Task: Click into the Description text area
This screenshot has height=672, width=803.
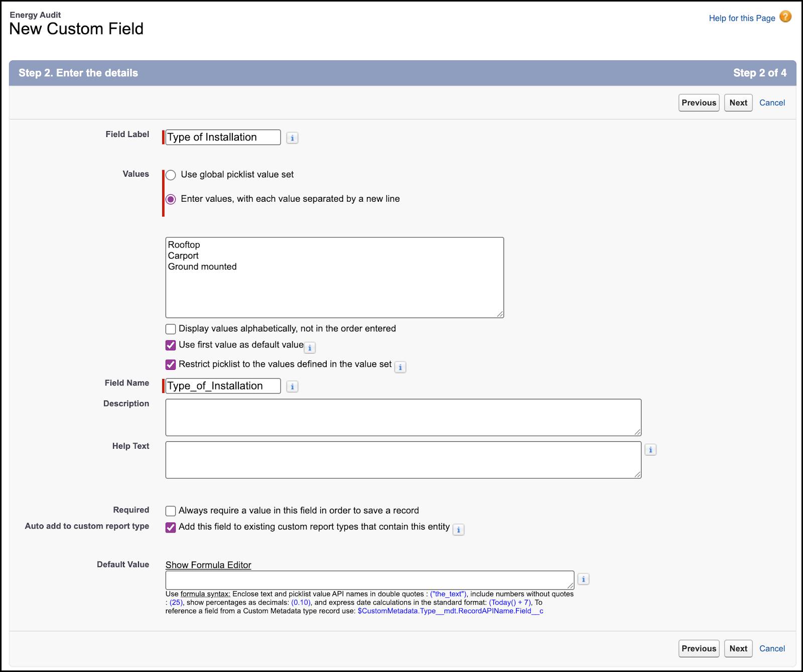Action: point(403,418)
